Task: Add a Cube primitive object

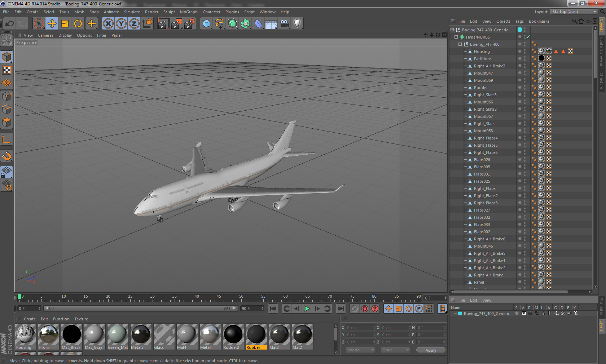Action: point(206,24)
